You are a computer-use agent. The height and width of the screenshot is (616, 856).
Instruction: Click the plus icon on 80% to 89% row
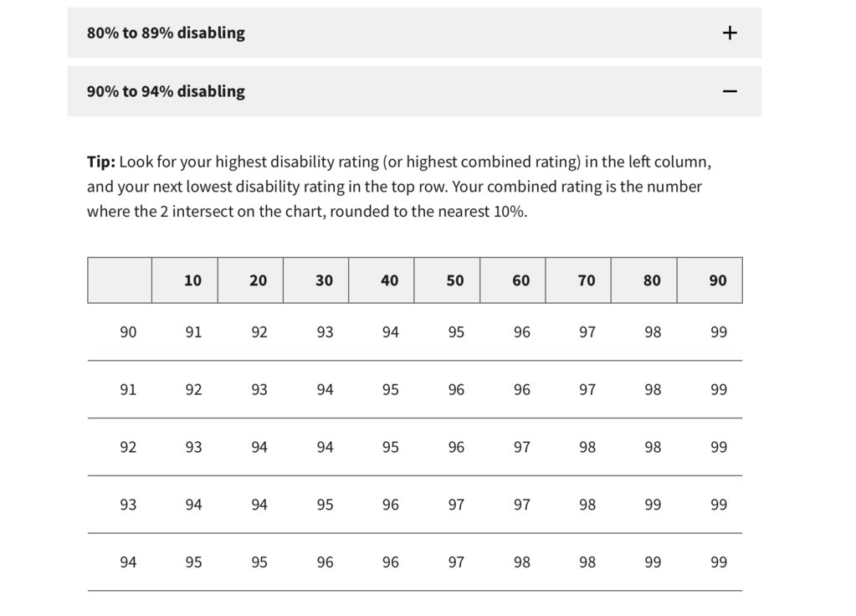(730, 33)
